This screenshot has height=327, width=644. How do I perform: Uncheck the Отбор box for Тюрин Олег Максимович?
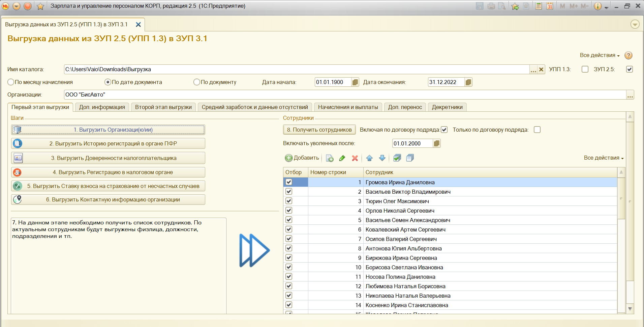pos(289,201)
